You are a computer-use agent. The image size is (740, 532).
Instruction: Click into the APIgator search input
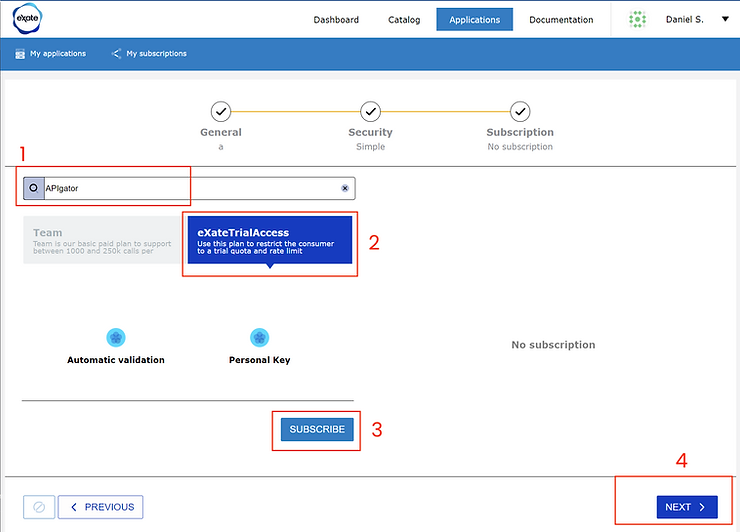click(x=190, y=188)
